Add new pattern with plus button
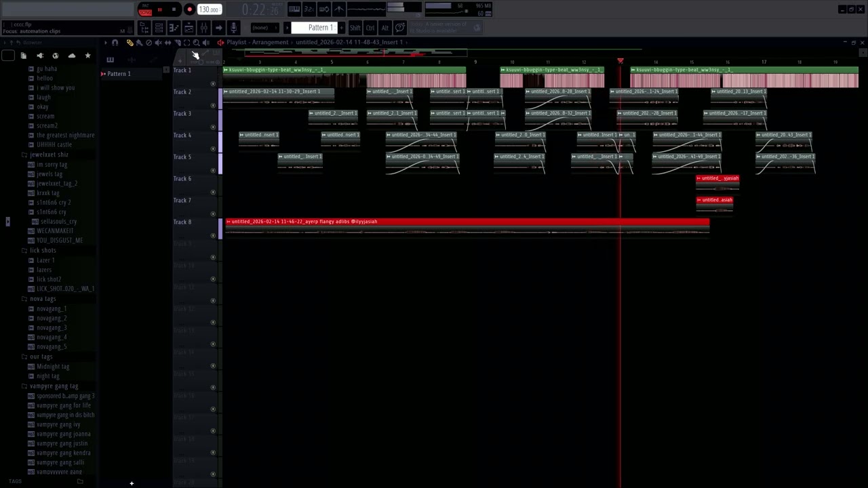 342,28
